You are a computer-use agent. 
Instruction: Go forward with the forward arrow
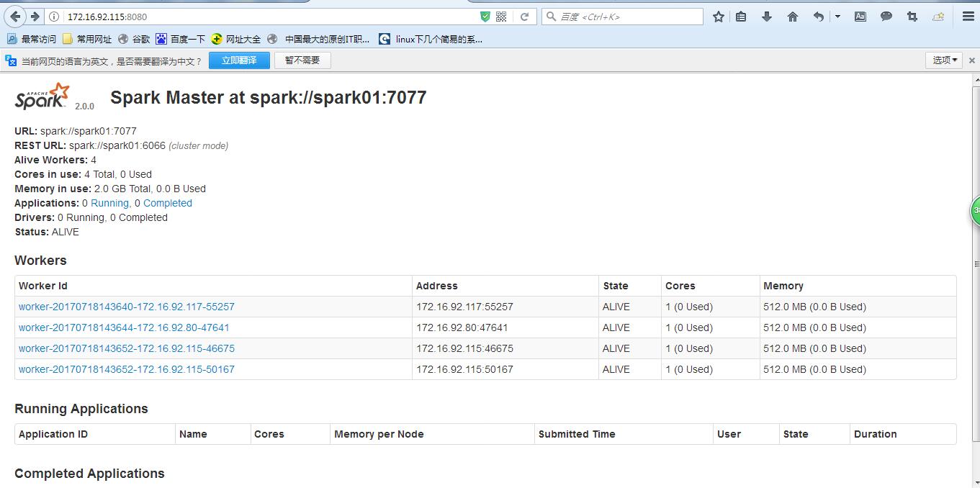(35, 16)
